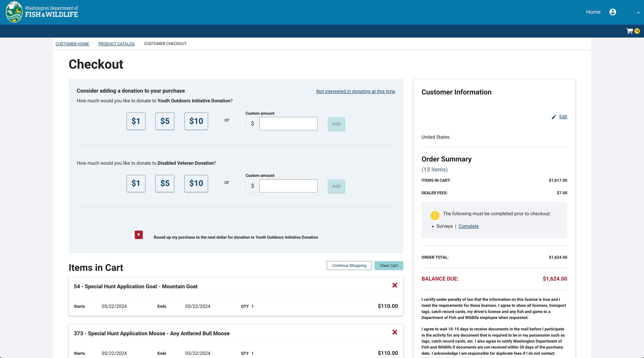This screenshot has width=644, height=358.
Task: Expand the account dropdown arrow top right
Action: click(x=637, y=12)
